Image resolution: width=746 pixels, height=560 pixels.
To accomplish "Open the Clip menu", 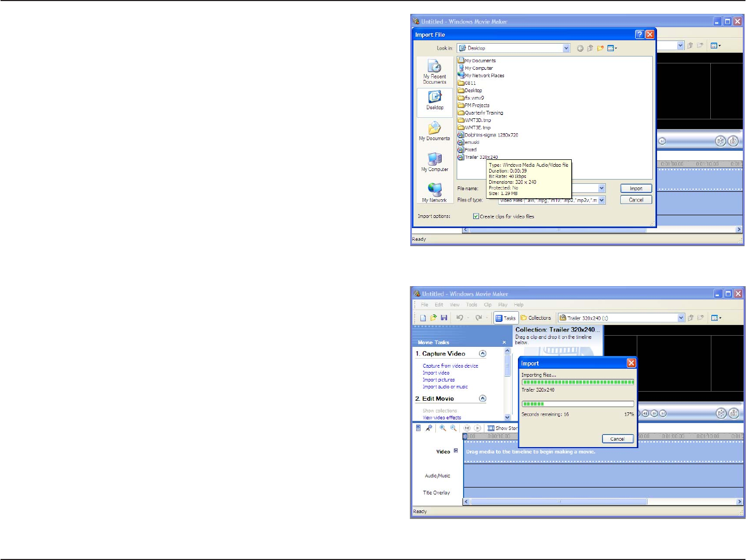I will coord(488,305).
